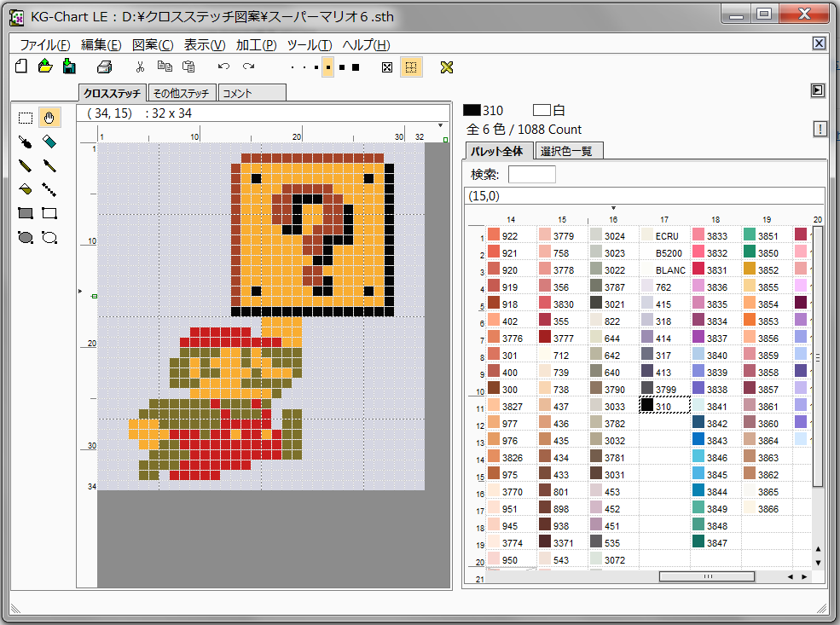Pick palette color 3852 gold
The image size is (840, 625).
pyautogui.click(x=767, y=270)
